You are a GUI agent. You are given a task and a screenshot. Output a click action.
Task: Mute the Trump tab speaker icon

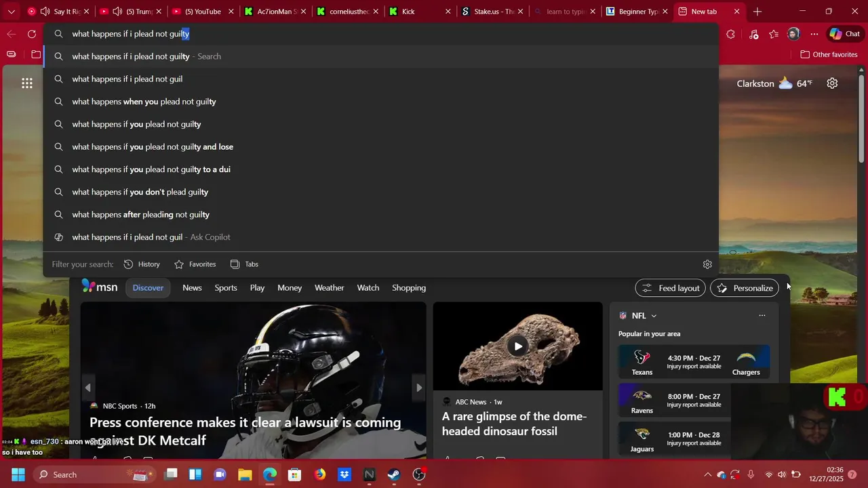point(117,12)
